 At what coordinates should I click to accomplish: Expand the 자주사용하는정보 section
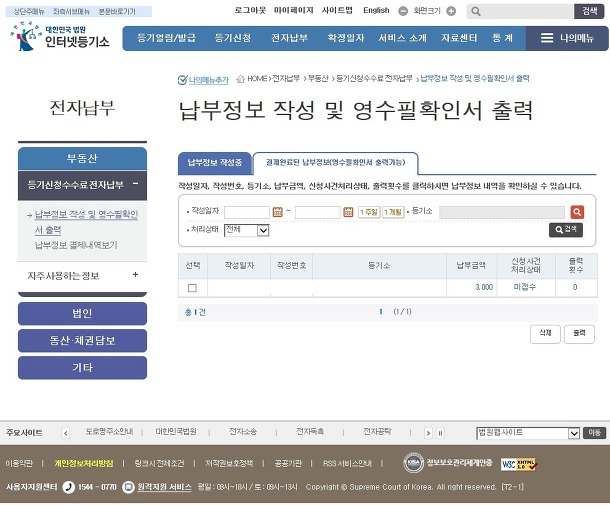(x=135, y=275)
